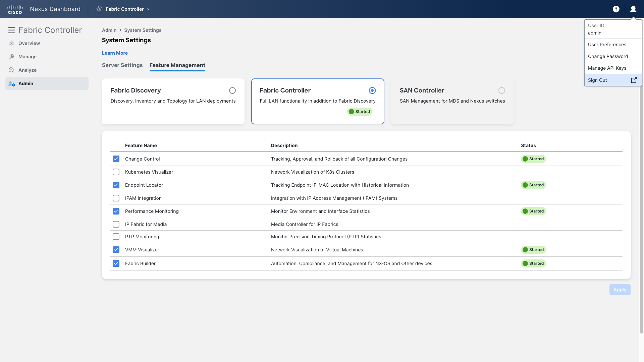
Task: Click the Started badge in VMM Visualizer row
Action: click(x=533, y=250)
